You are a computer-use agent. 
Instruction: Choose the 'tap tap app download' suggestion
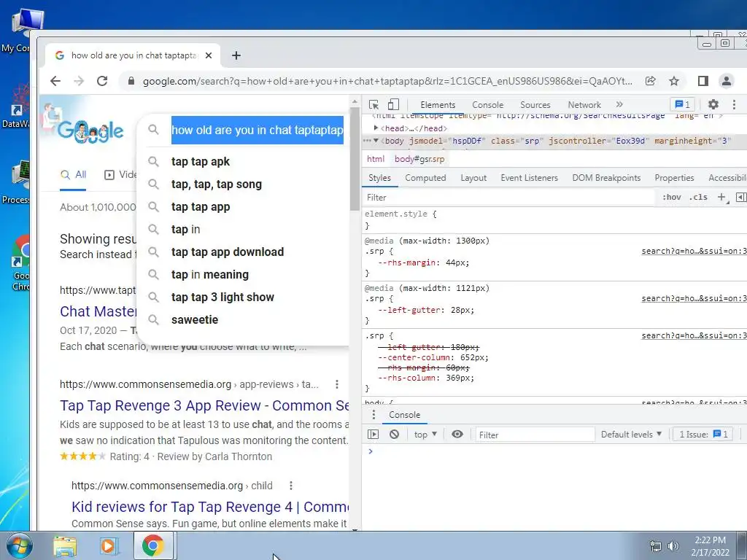coord(228,252)
